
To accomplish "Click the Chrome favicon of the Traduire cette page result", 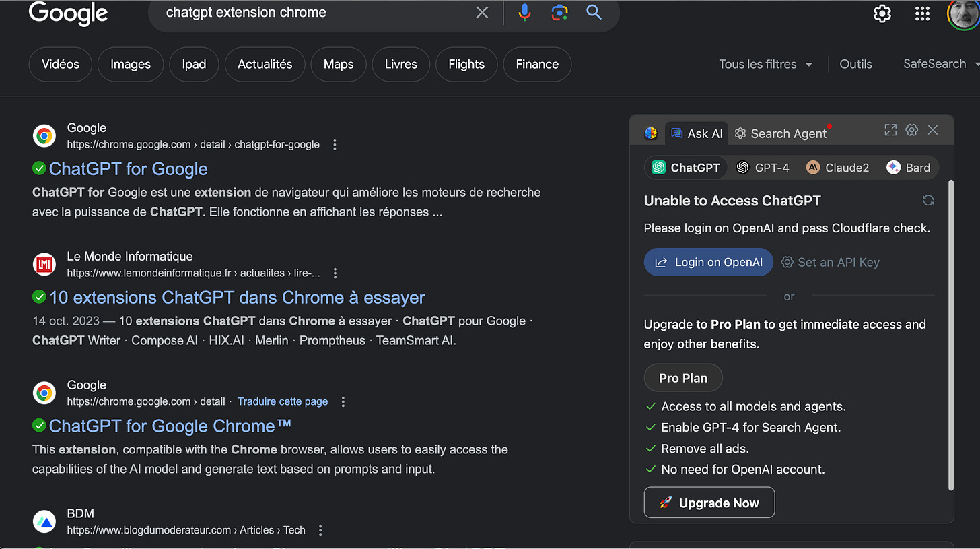I will coord(44,393).
